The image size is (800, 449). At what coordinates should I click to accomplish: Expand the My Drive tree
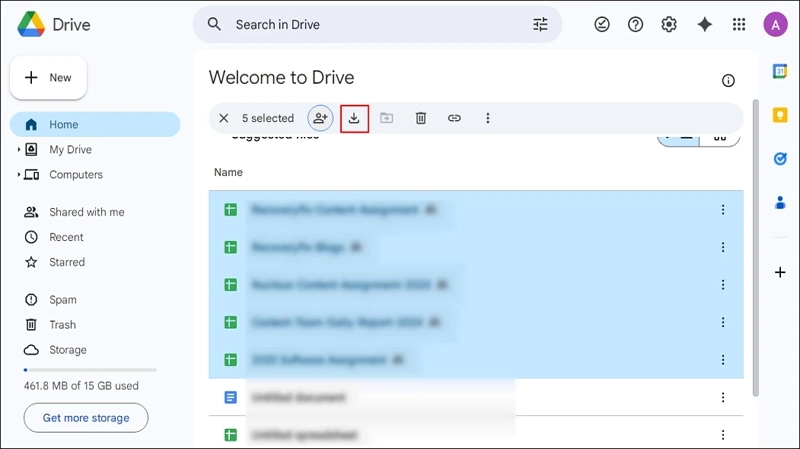click(x=18, y=149)
